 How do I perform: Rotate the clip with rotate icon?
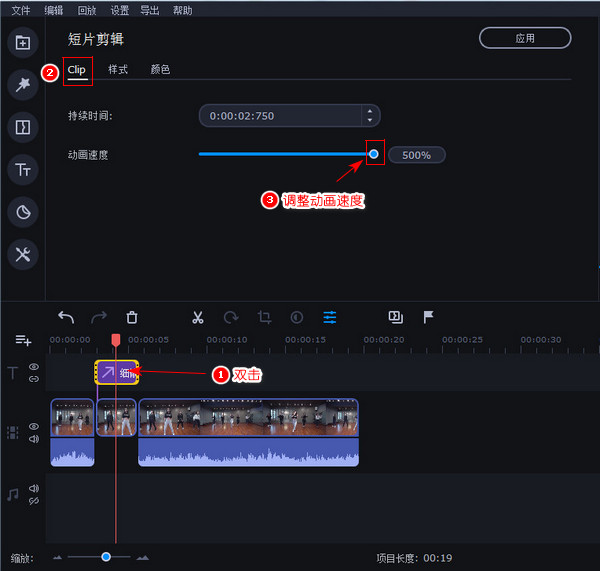231,317
